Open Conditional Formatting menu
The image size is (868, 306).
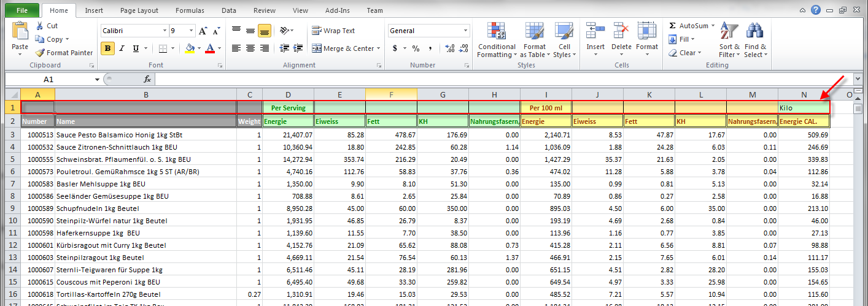[x=497, y=40]
